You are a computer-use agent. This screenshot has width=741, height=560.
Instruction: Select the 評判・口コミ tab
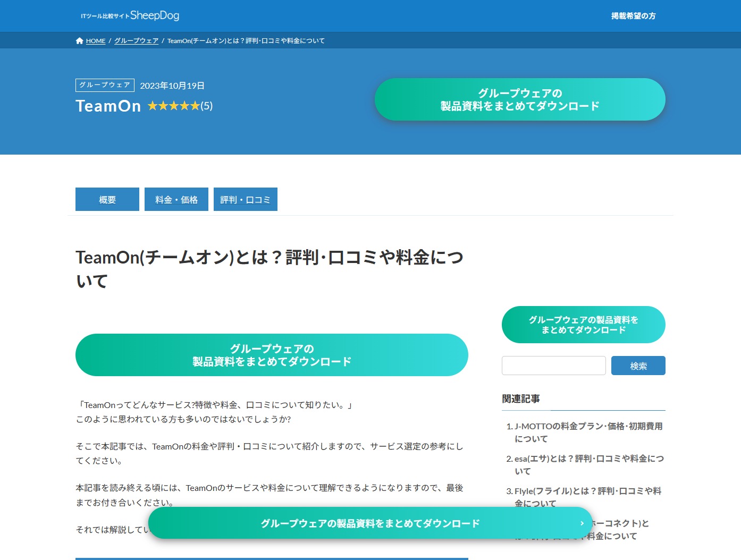pyautogui.click(x=246, y=200)
